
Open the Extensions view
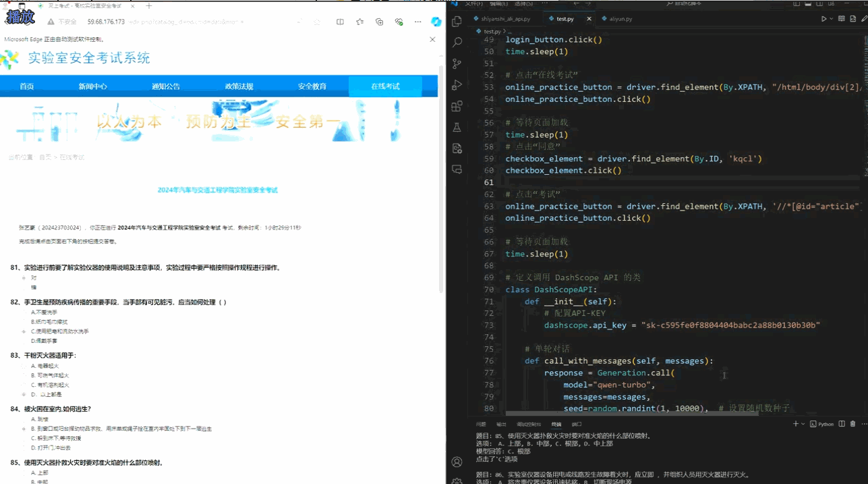click(x=457, y=106)
